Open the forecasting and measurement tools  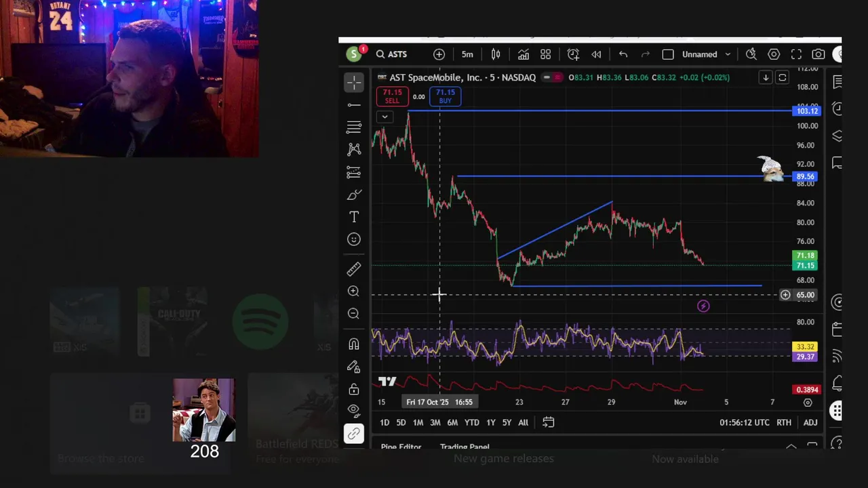[354, 172]
